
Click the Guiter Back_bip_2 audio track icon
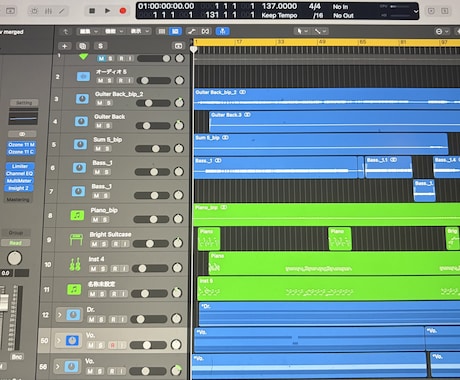point(82,99)
